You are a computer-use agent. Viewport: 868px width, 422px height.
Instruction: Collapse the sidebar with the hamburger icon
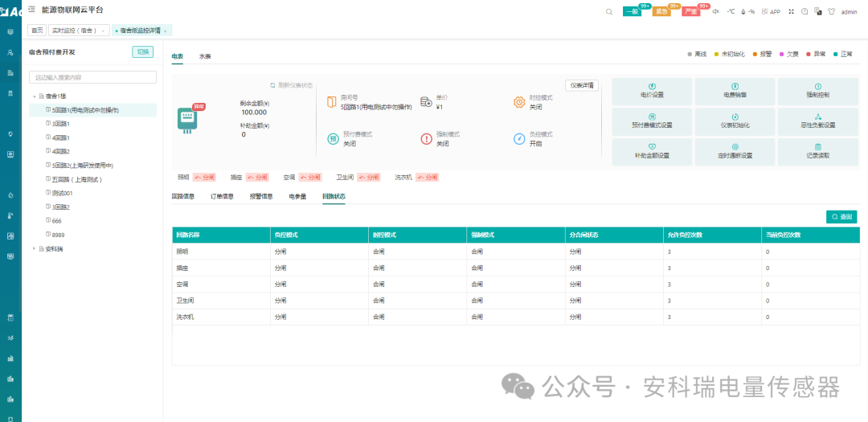(x=31, y=10)
